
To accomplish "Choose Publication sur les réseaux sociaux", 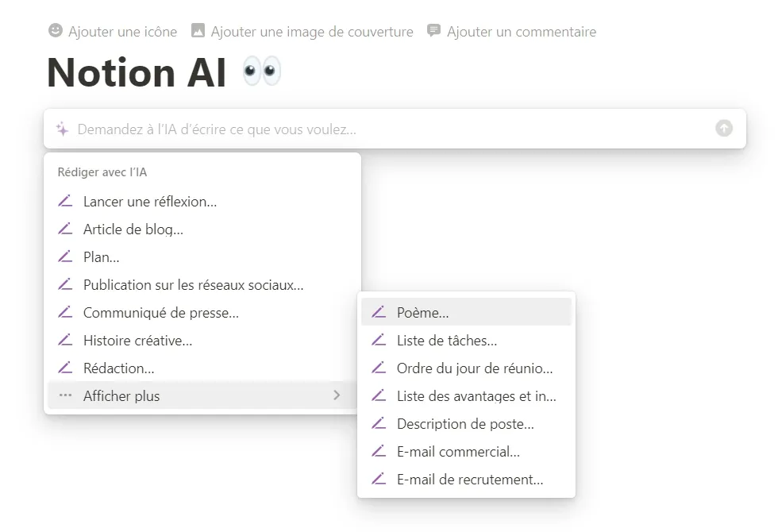I will [202, 285].
